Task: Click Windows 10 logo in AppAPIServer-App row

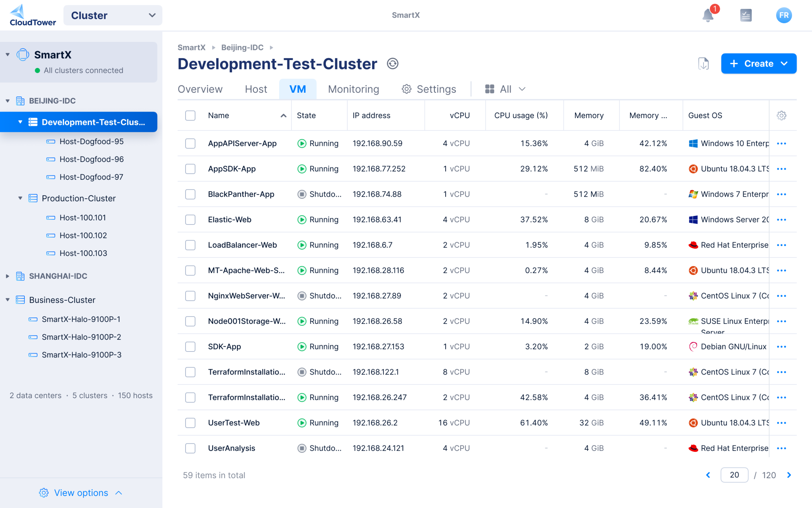Action: (693, 144)
